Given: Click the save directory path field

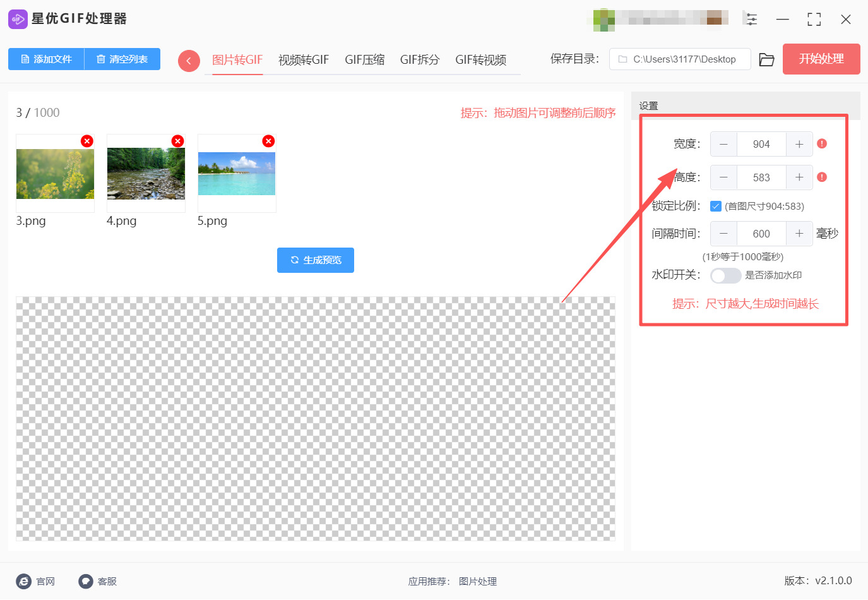Looking at the screenshot, I should click(680, 59).
